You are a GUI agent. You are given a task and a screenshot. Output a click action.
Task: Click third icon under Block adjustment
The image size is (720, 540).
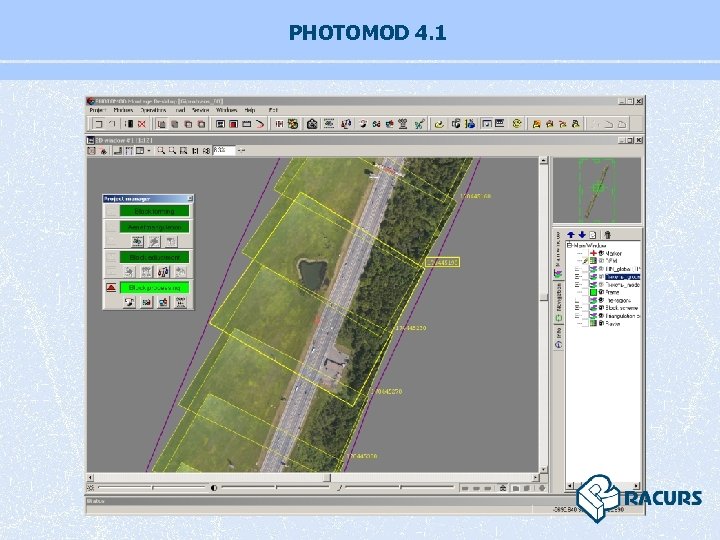click(163, 272)
